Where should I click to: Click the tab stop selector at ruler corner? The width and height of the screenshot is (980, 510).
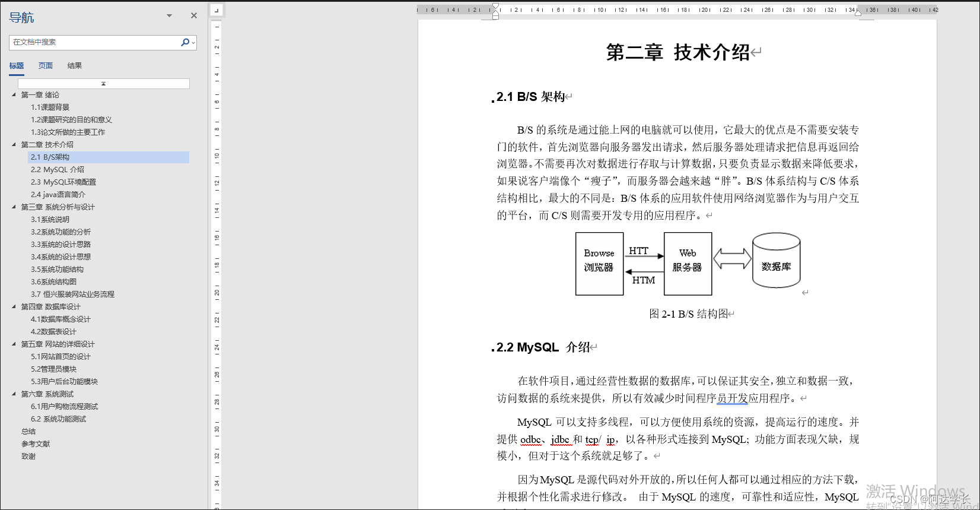pyautogui.click(x=217, y=10)
